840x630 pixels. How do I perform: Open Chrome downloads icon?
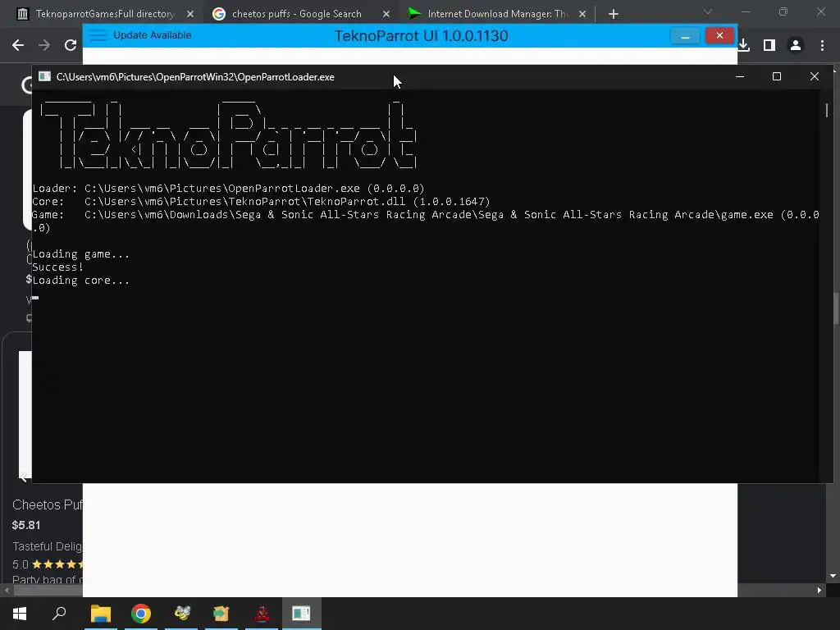(743, 46)
